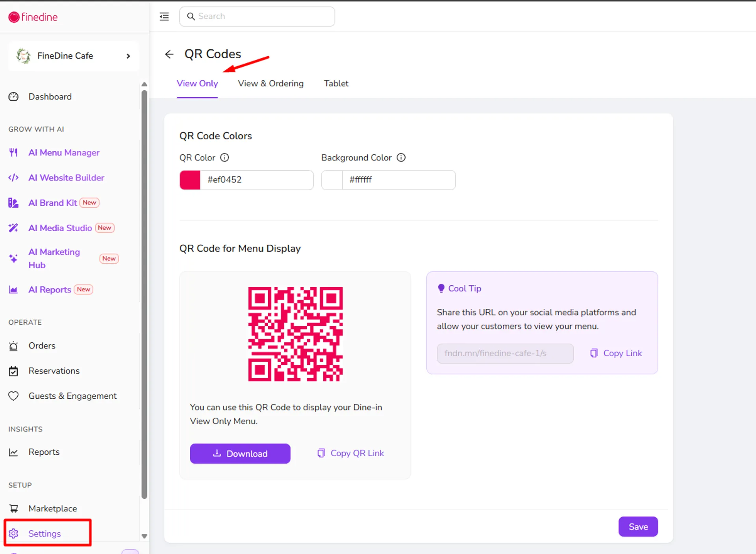The image size is (756, 554).
Task: Click the copy icon beside Copy QR Link
Action: click(x=321, y=453)
